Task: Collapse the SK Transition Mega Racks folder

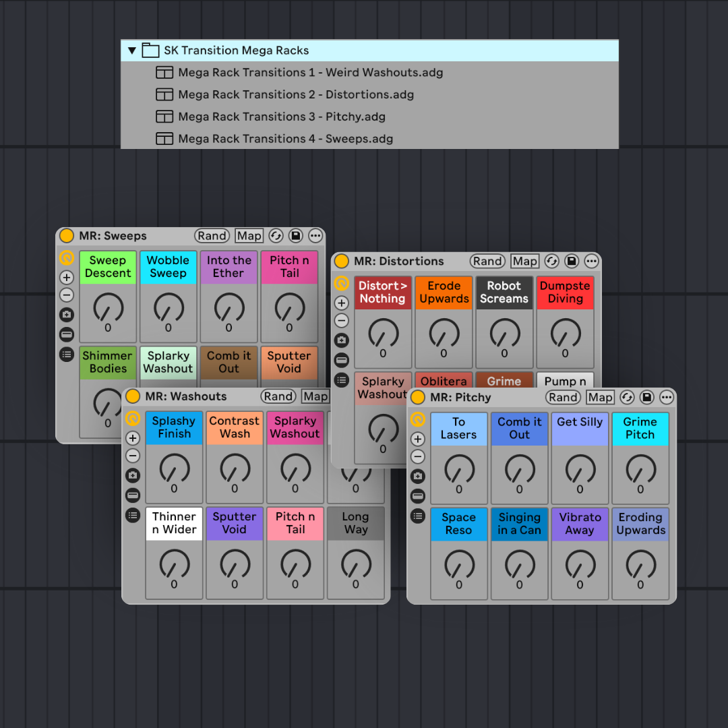Action: click(132, 50)
